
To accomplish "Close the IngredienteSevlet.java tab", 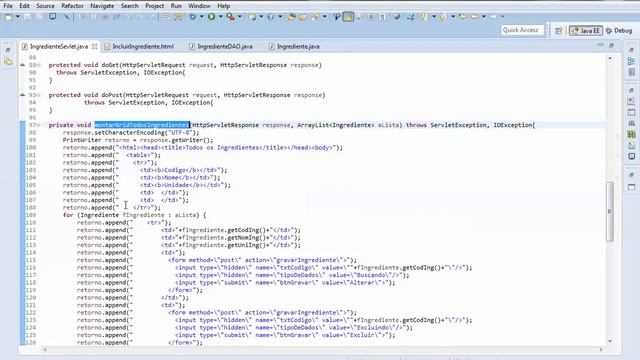I will point(95,47).
